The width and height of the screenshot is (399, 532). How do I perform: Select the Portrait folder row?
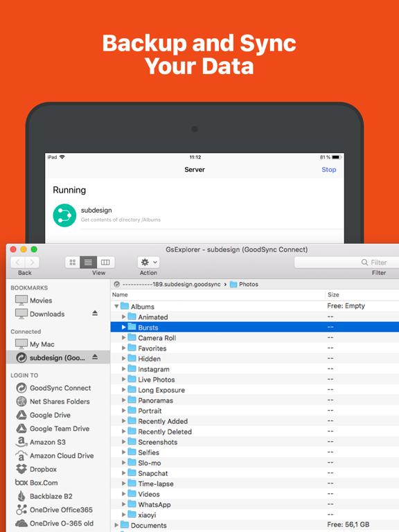click(255, 411)
